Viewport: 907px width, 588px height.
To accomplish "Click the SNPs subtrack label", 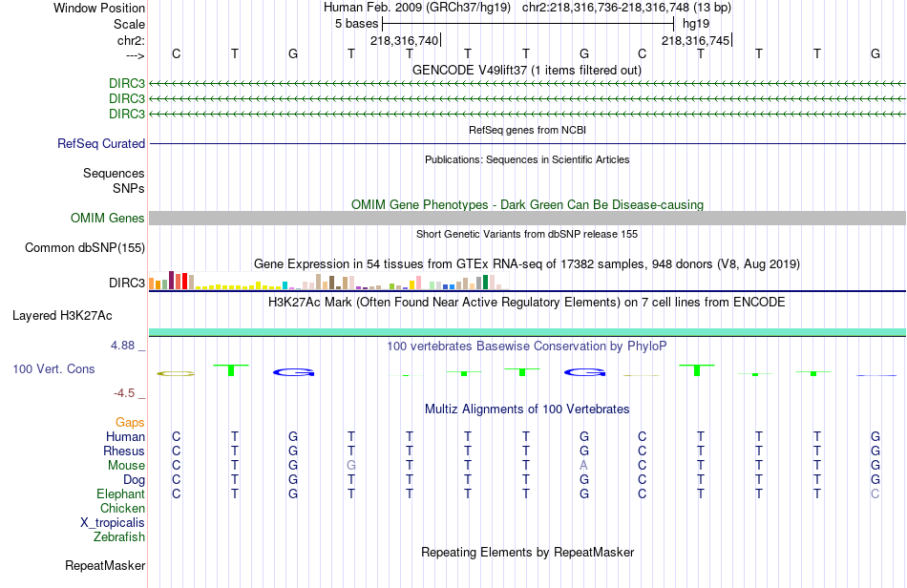I will [x=129, y=188].
